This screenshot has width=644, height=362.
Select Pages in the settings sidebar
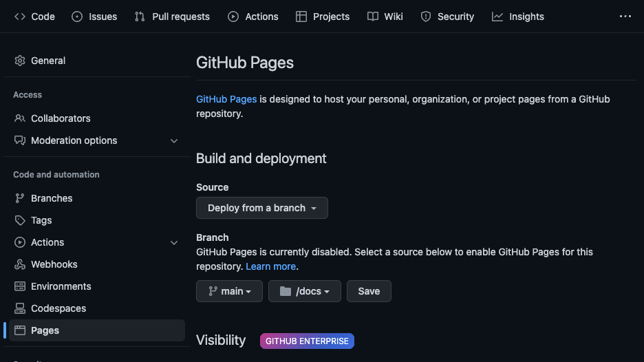[x=97, y=330]
